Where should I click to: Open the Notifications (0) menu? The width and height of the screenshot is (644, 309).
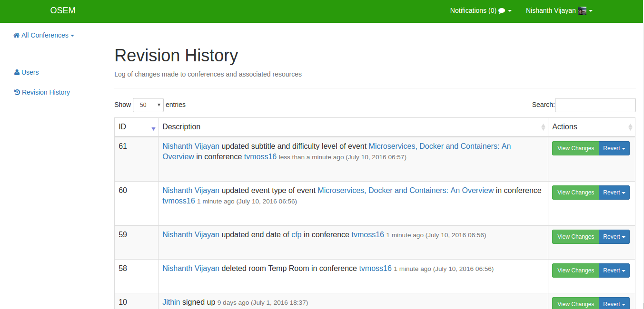pyautogui.click(x=481, y=10)
